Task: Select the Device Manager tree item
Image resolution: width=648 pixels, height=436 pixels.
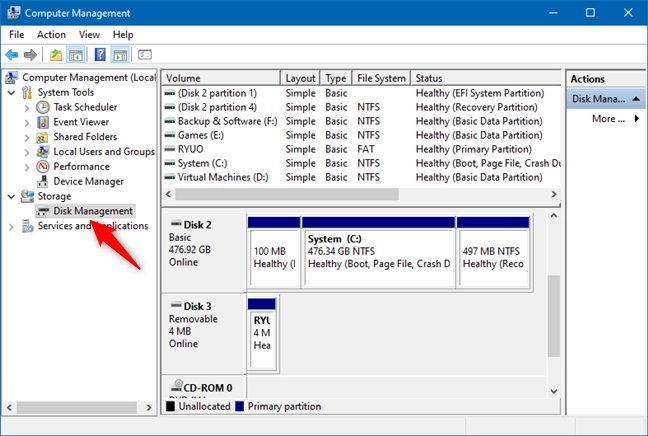Action: point(88,181)
